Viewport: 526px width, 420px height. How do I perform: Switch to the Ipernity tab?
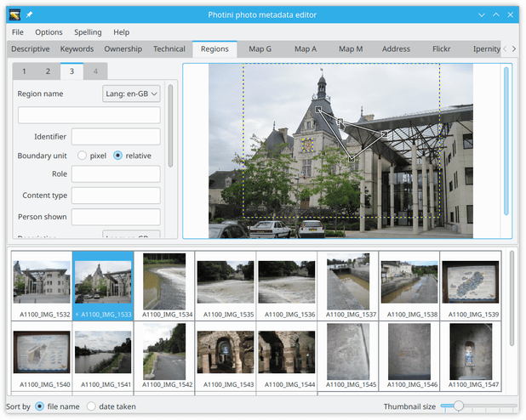[486, 49]
